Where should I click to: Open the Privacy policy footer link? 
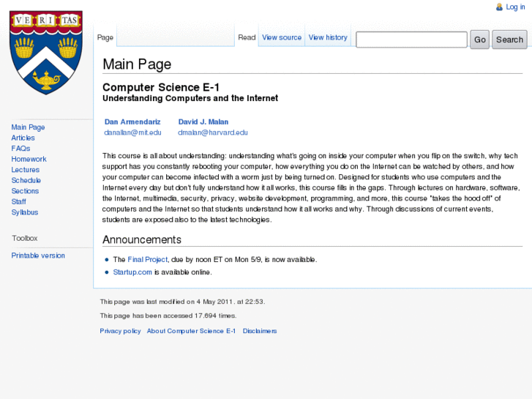coord(120,331)
